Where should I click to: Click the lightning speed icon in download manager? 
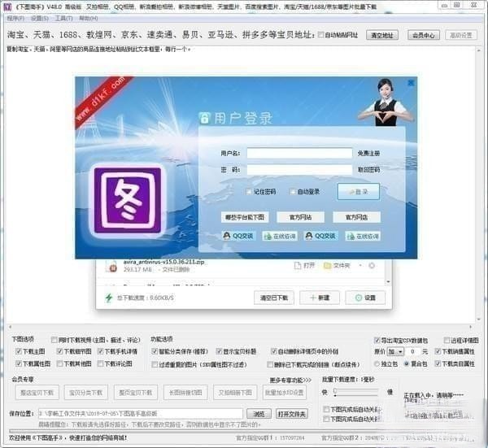(x=108, y=298)
